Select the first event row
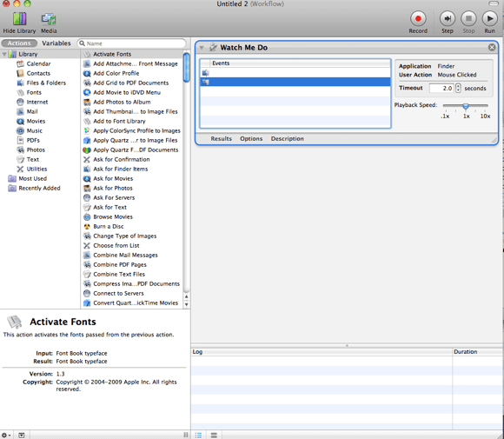The height and width of the screenshot is (439, 504). pos(295,73)
